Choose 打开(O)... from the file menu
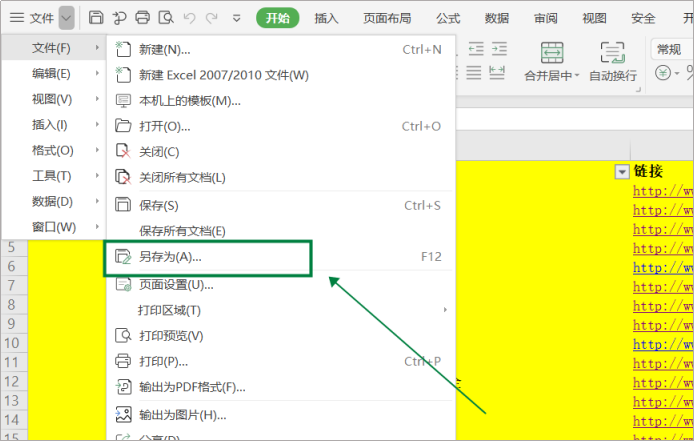 pyautogui.click(x=281, y=126)
